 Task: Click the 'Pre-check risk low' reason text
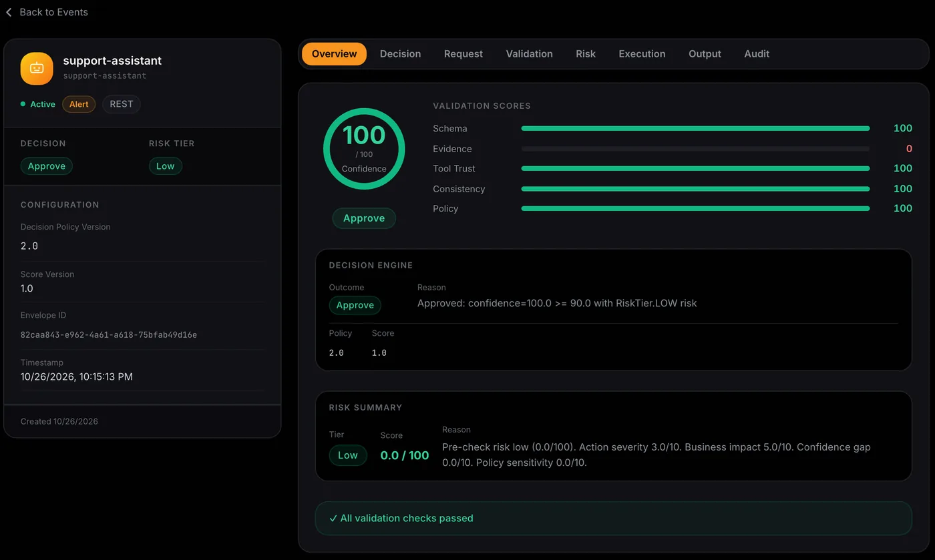[x=657, y=455]
